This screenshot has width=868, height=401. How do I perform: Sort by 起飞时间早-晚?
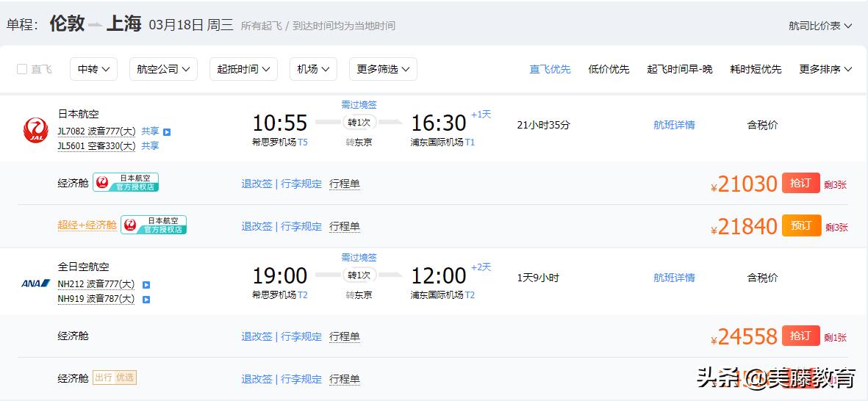point(680,69)
